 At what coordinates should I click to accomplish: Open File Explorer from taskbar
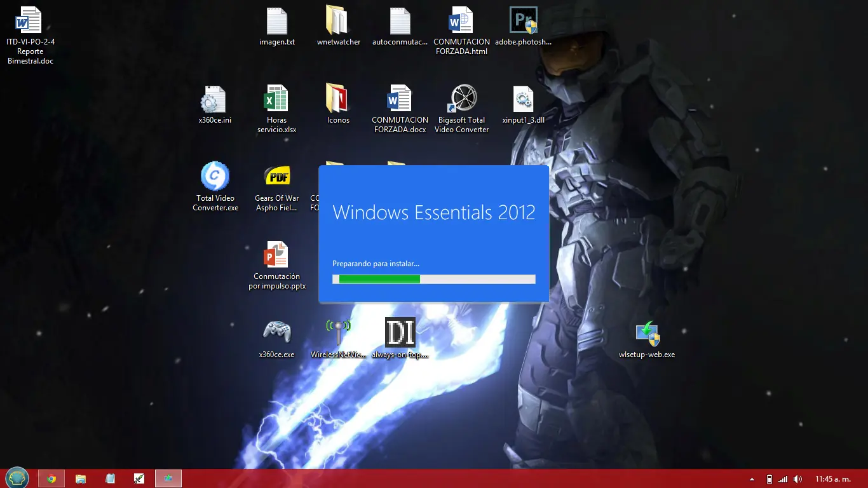point(81,478)
